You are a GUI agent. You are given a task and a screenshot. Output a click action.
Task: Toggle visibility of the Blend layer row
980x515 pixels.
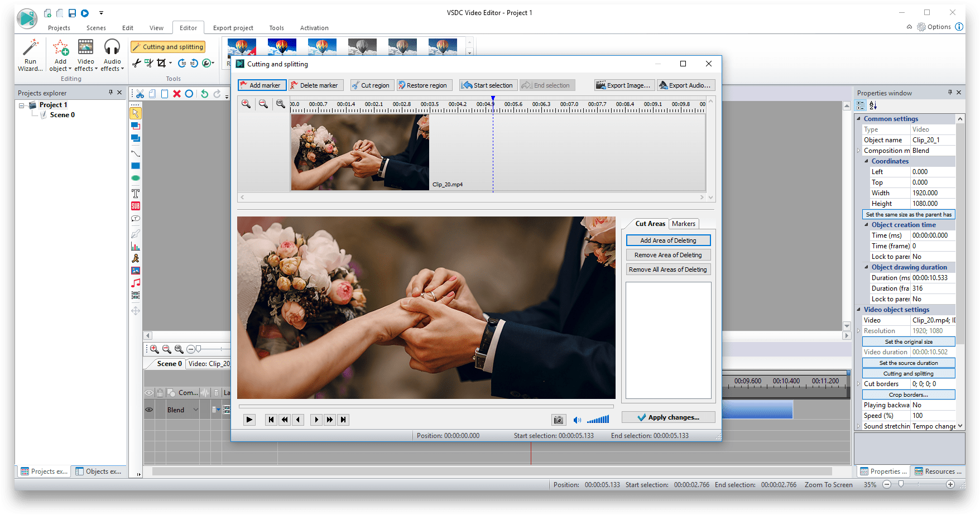tap(149, 409)
